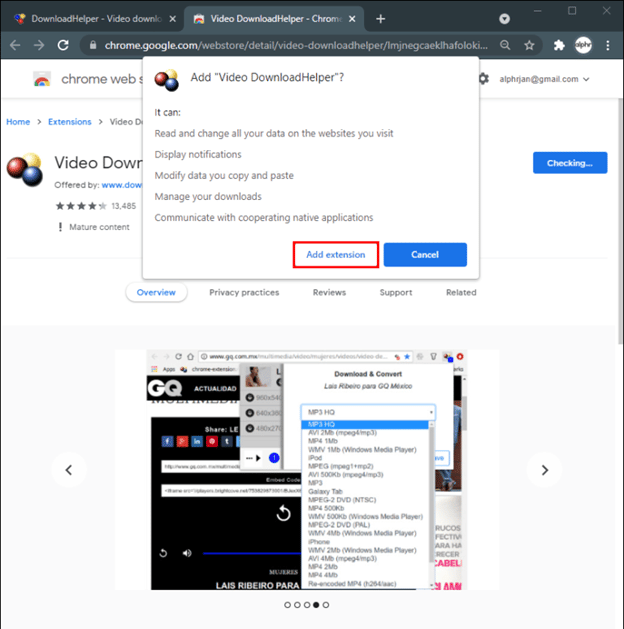Screen dimensions: 624x629
Task: Switch to the Privacy practices tab
Action: click(x=244, y=292)
